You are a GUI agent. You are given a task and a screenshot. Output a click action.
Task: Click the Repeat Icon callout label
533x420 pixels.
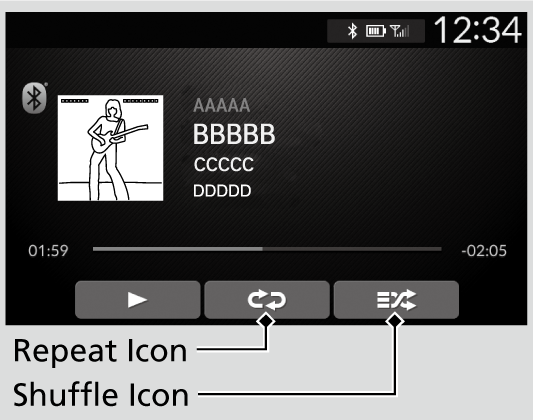coord(100,351)
